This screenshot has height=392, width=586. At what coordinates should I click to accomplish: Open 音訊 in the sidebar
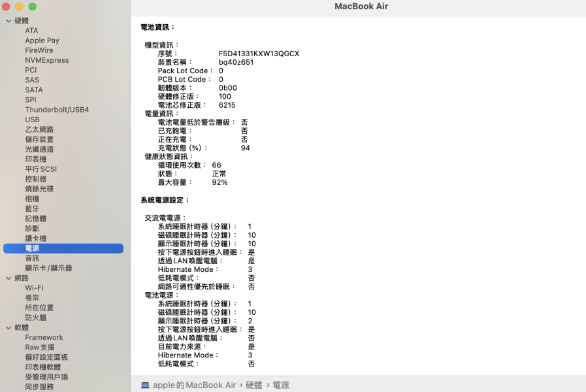pos(32,258)
